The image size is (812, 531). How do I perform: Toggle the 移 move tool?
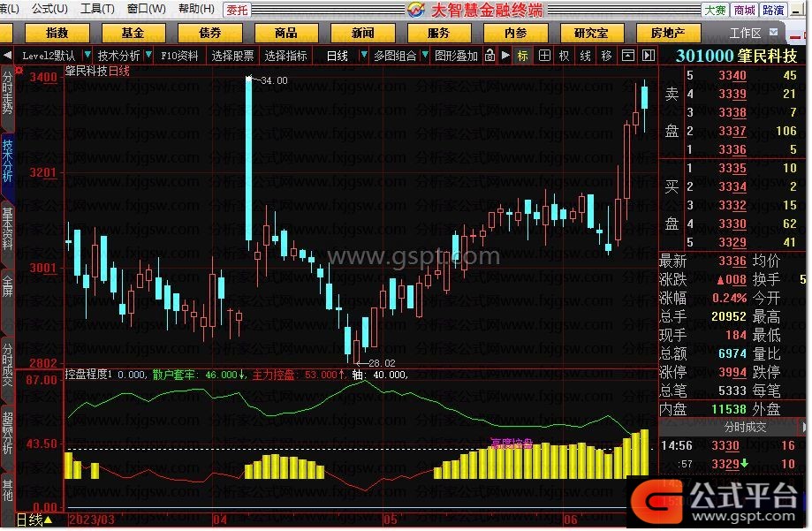click(606, 56)
